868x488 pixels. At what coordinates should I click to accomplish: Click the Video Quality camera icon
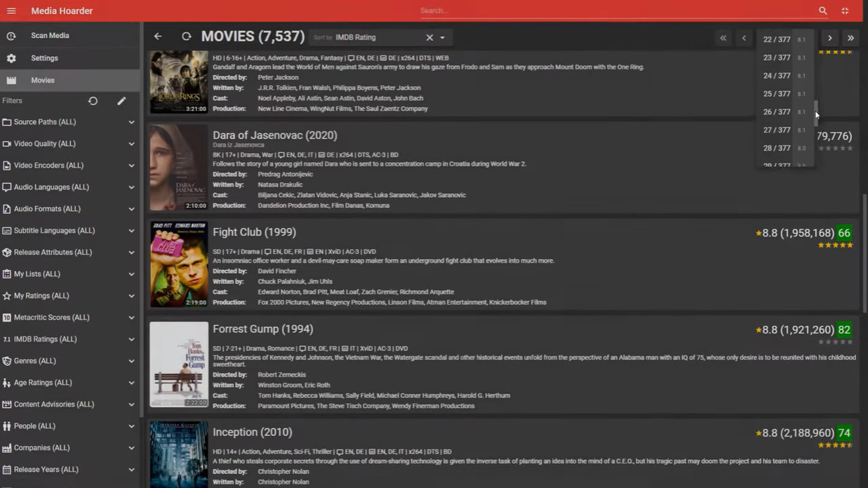[7, 144]
